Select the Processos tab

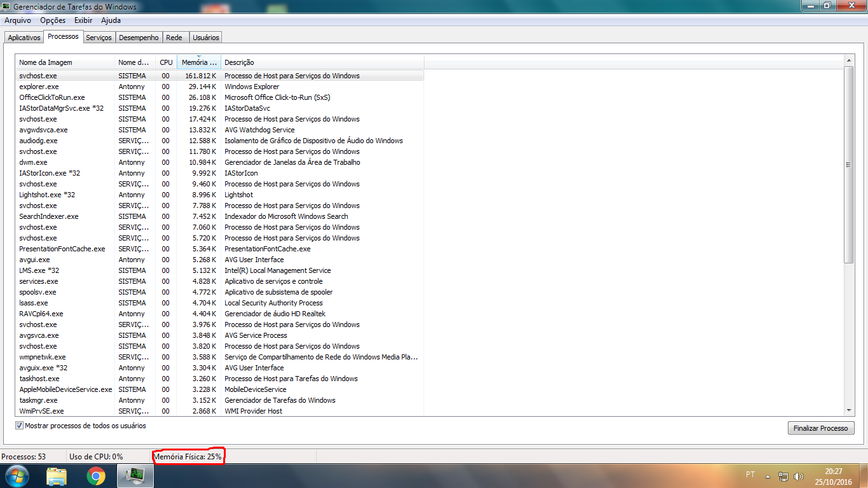tap(64, 36)
